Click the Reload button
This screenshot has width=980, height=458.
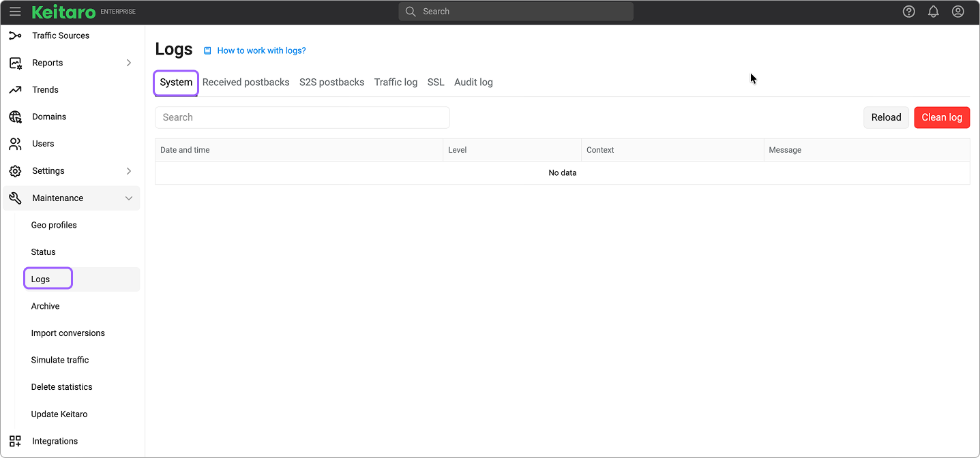tap(886, 117)
